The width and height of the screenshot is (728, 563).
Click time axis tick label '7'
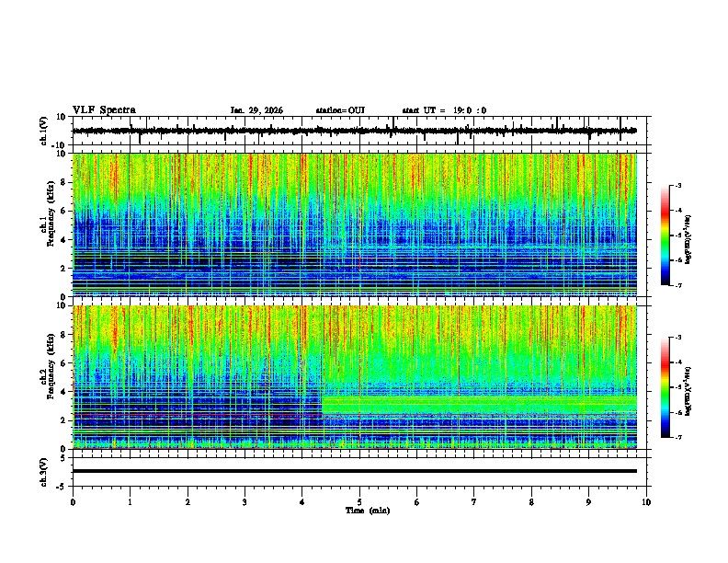point(474,502)
